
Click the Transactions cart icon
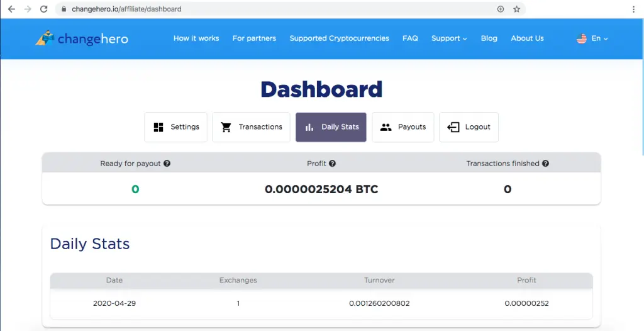point(226,127)
